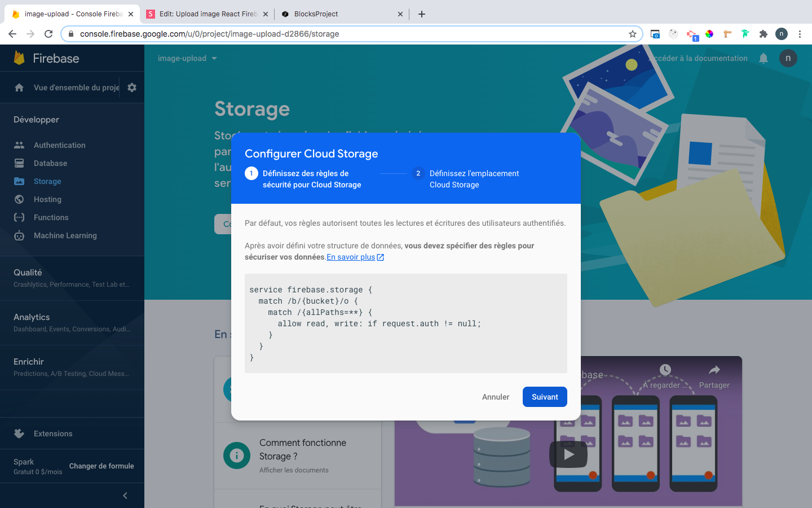The width and height of the screenshot is (812, 508).
Task: Click step 1 security rules indicator
Action: [x=251, y=173]
